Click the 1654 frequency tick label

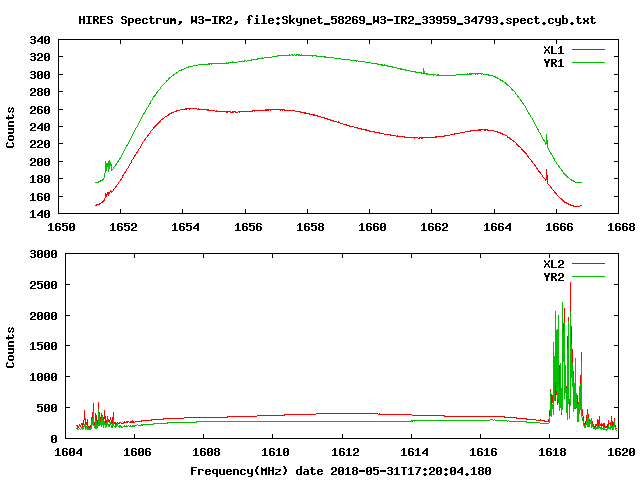185,227
